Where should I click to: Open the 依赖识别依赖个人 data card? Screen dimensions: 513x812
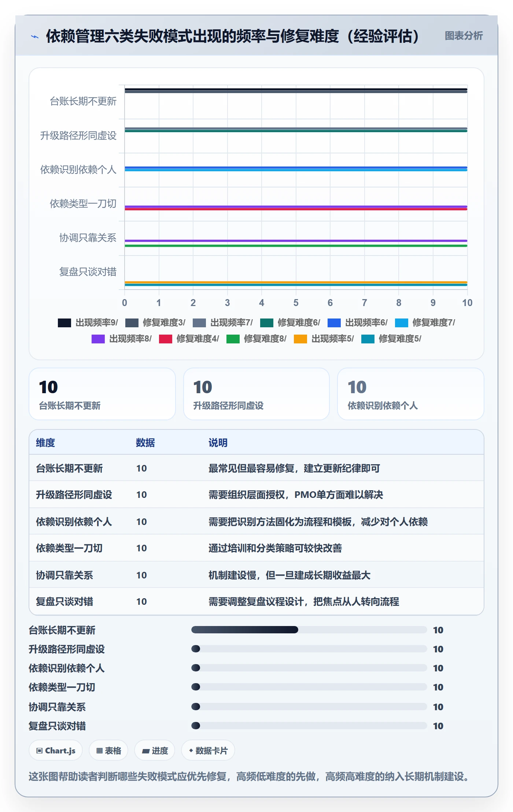coord(411,394)
